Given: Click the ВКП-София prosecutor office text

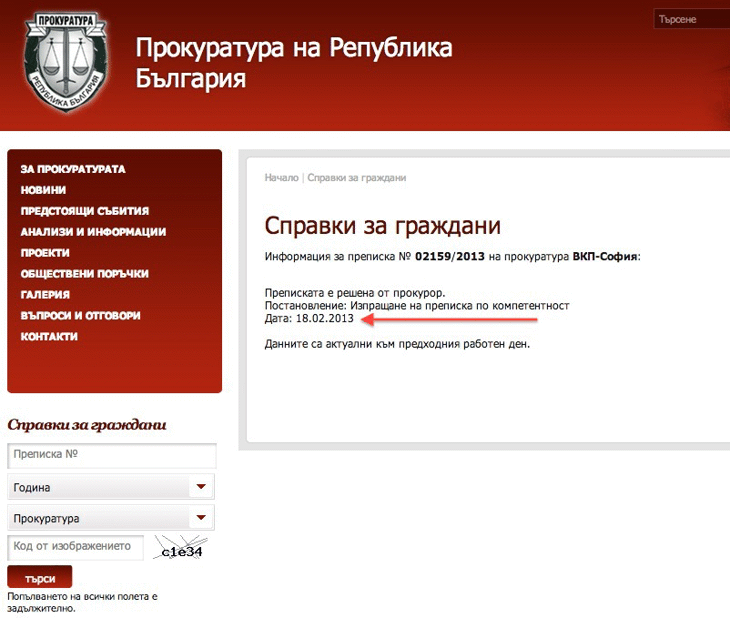Looking at the screenshot, I should click(x=605, y=256).
